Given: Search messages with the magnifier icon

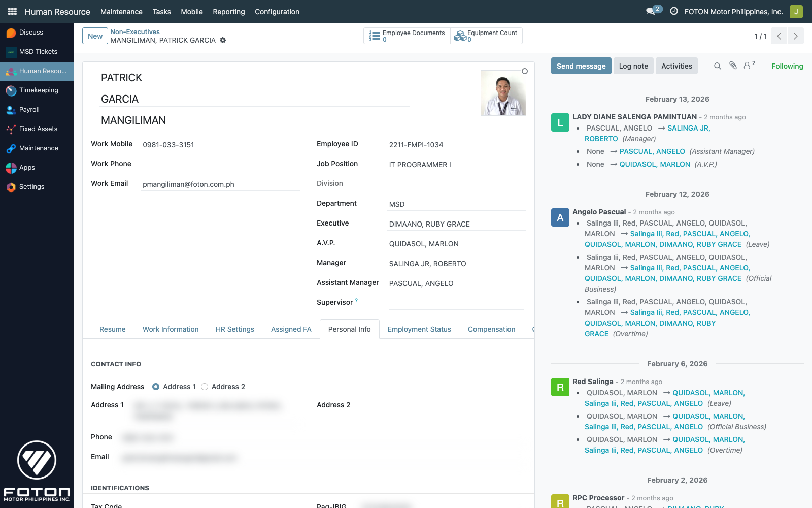Looking at the screenshot, I should coord(718,66).
